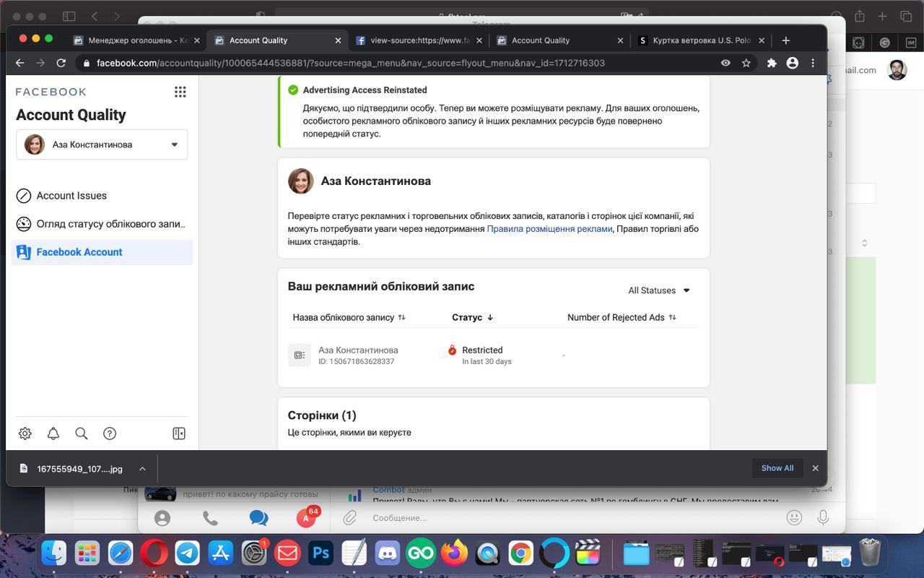This screenshot has width=924, height=578.
Task: Collapse the sidebar with panel icon
Action: tap(179, 433)
